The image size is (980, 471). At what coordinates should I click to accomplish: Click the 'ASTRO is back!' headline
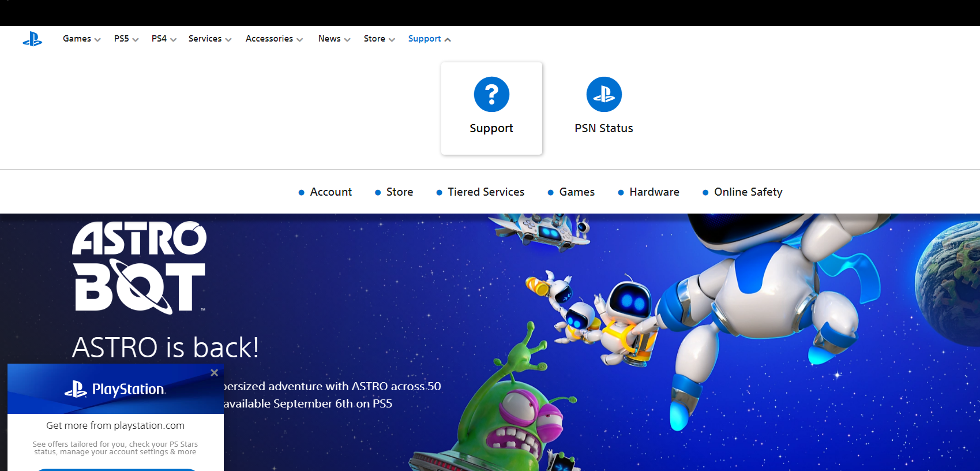166,347
